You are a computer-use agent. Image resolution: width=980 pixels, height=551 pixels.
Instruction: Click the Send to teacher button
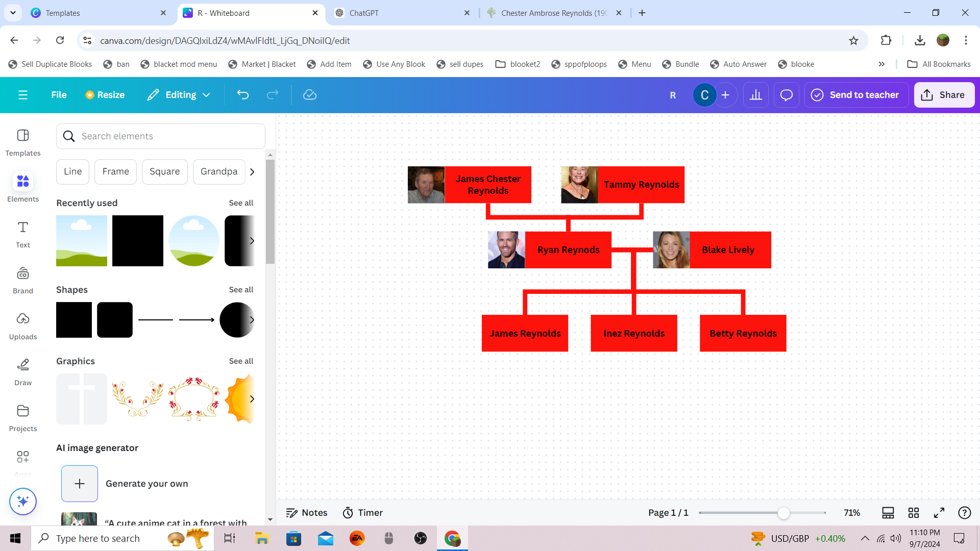click(x=856, y=95)
